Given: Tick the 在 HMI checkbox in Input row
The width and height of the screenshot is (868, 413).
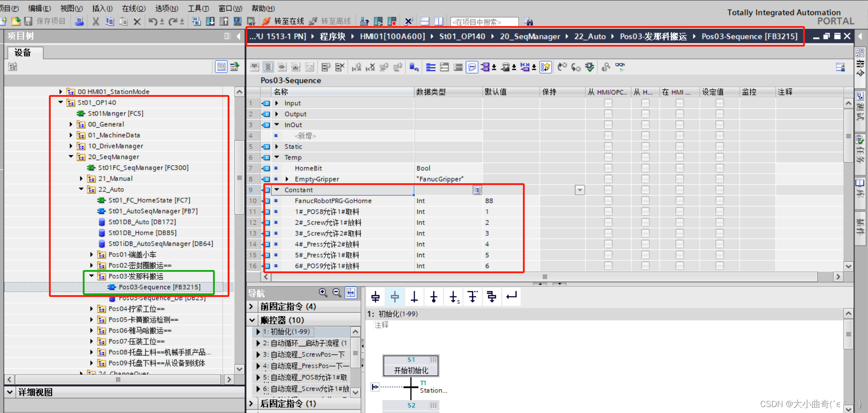Looking at the screenshot, I should click(680, 103).
